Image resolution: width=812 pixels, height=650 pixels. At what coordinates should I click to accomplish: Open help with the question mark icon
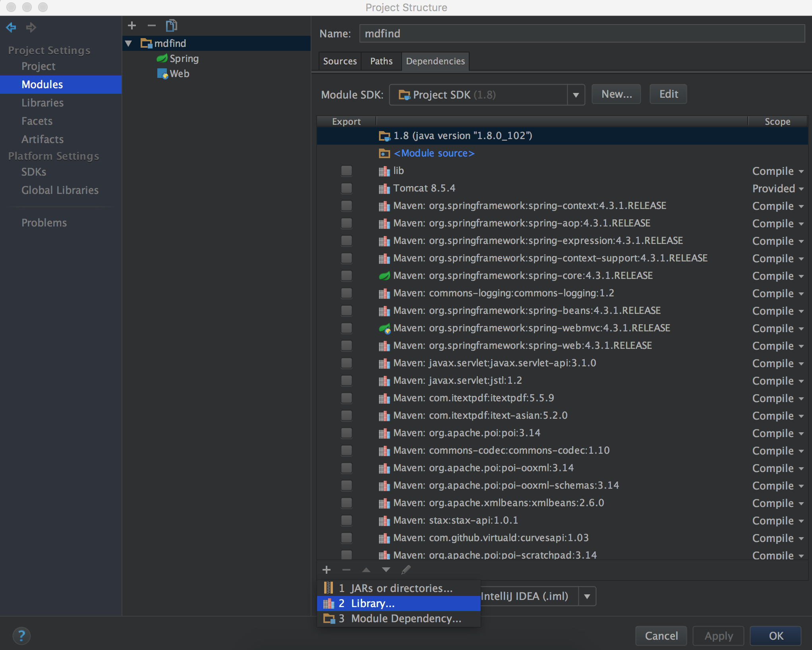coord(21,636)
